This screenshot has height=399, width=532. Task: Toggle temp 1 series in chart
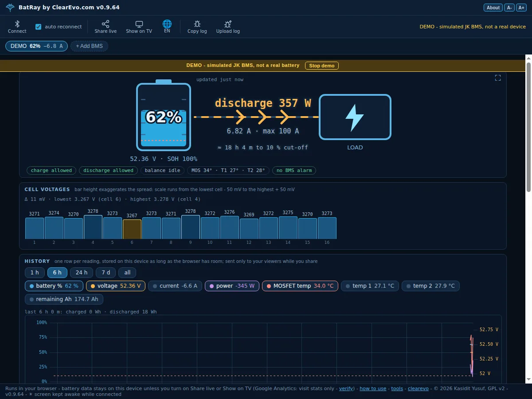(x=370, y=286)
